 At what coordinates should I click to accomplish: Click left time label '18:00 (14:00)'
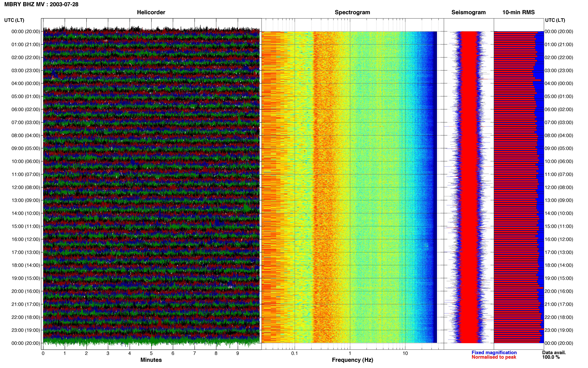pyautogui.click(x=26, y=265)
